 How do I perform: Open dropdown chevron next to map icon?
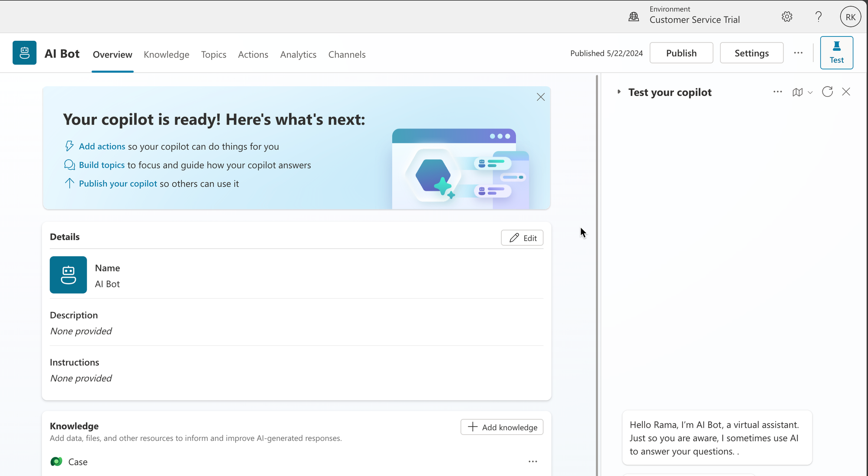pyautogui.click(x=810, y=93)
